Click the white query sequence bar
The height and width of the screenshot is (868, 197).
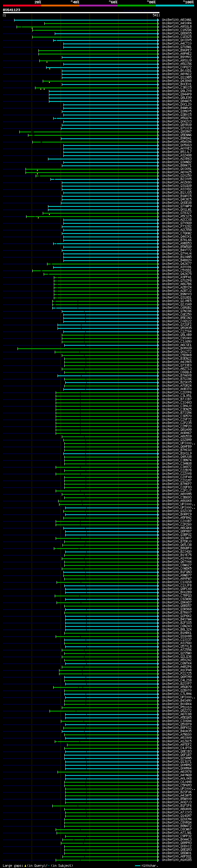(81, 12)
